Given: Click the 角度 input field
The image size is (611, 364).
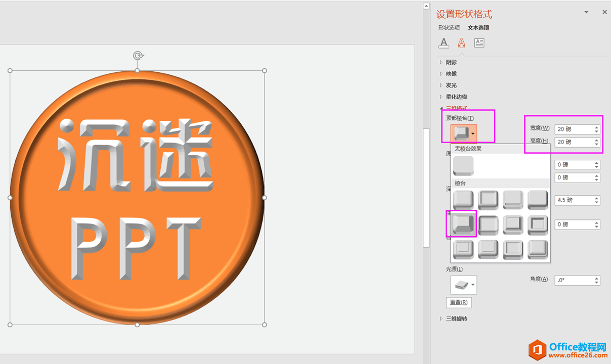Looking at the screenshot, I should point(574,280).
